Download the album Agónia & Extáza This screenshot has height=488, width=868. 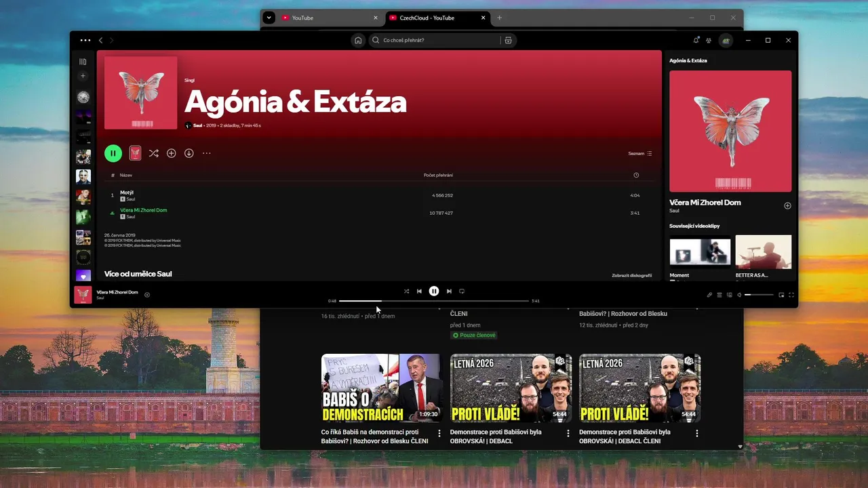[189, 153]
